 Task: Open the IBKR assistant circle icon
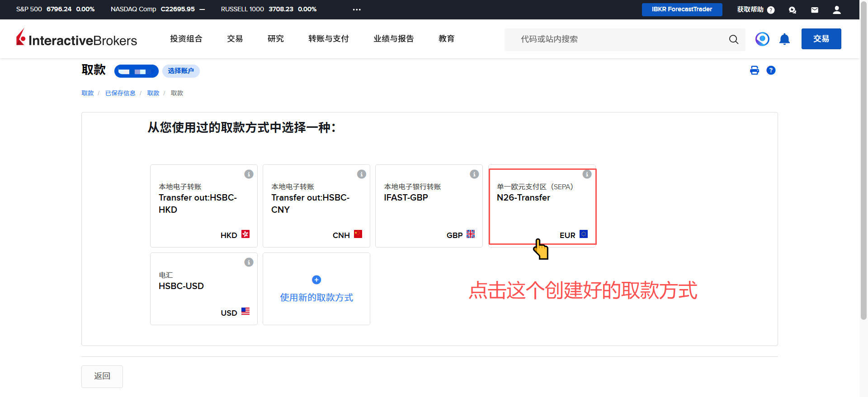coord(762,39)
